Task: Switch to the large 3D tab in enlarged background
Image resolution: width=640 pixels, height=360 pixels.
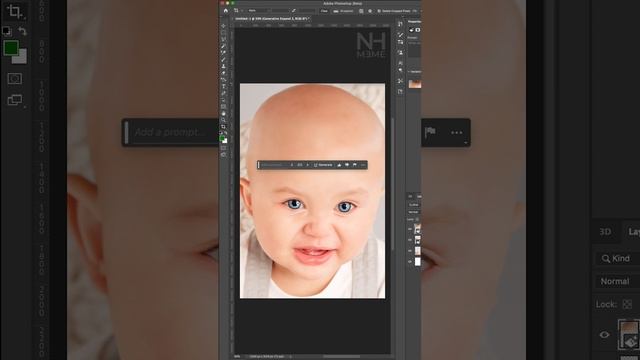Action: click(x=605, y=232)
